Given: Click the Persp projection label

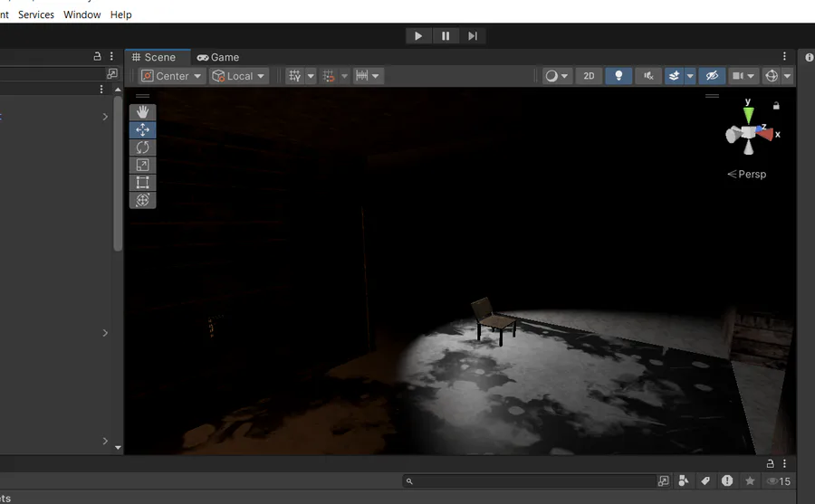Looking at the screenshot, I should [x=752, y=174].
